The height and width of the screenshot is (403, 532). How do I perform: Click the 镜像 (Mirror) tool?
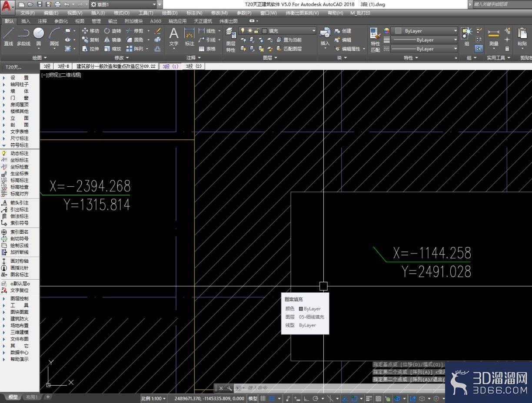pyautogui.click(x=113, y=40)
